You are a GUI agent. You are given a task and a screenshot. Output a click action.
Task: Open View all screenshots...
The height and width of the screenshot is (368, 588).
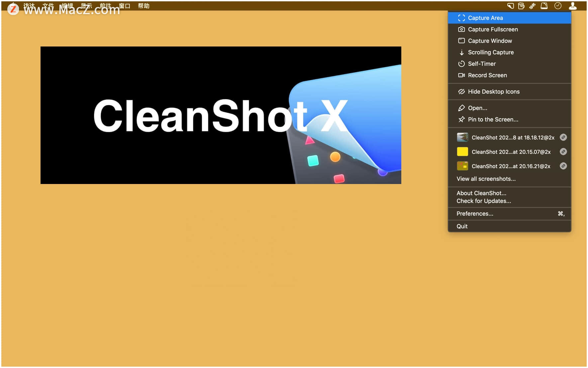coord(509,179)
